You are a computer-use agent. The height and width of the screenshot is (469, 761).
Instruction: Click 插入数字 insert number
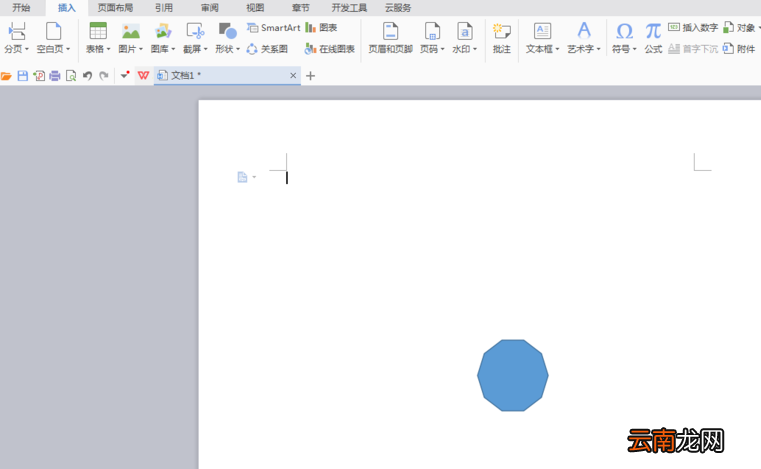(693, 28)
